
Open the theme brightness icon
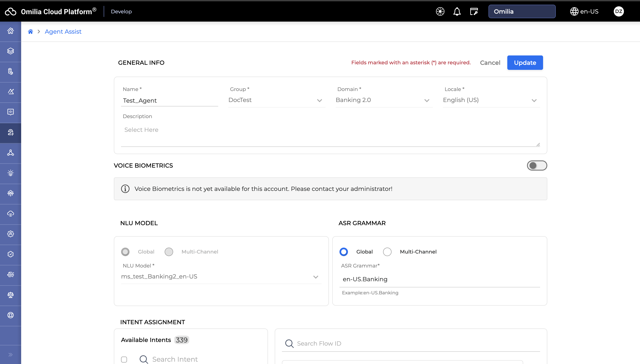tap(440, 11)
